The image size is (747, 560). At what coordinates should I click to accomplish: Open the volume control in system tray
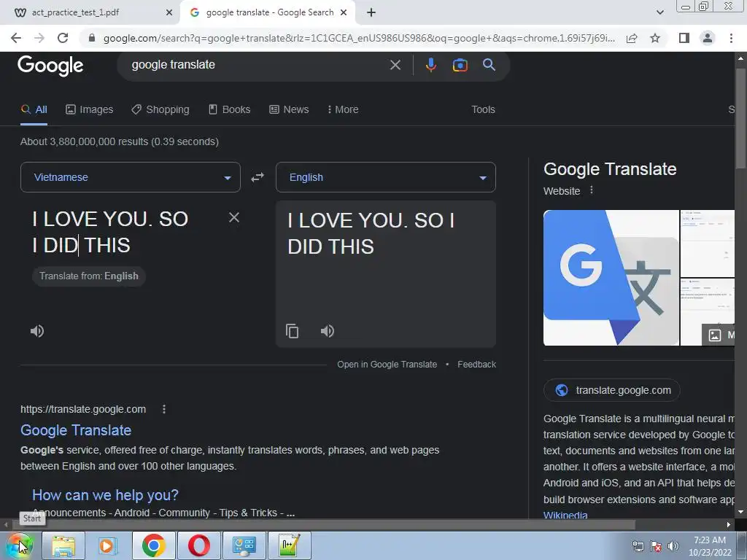[x=673, y=546]
